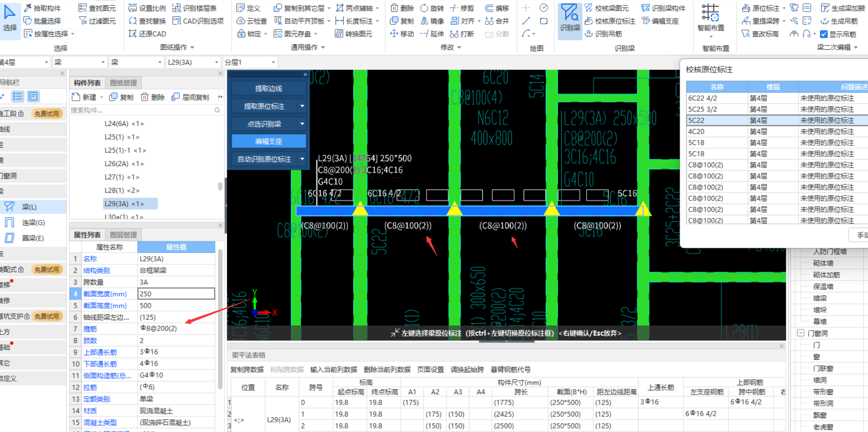Click the 箍筋 property value cell
Image resolution: width=868 pixels, height=432 pixels.
(176, 328)
